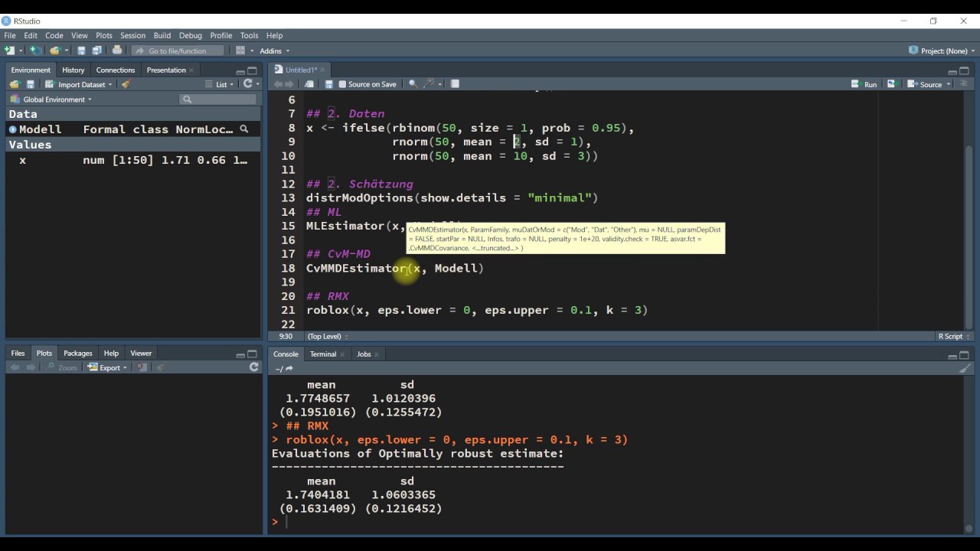Switch to the Jobs tab

tap(364, 354)
